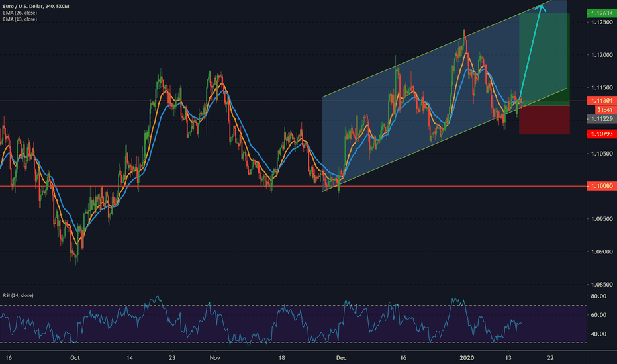Viewport: 617px width, 364px height.
Task: Click the green 1.12634 target price label
Action: click(x=600, y=13)
